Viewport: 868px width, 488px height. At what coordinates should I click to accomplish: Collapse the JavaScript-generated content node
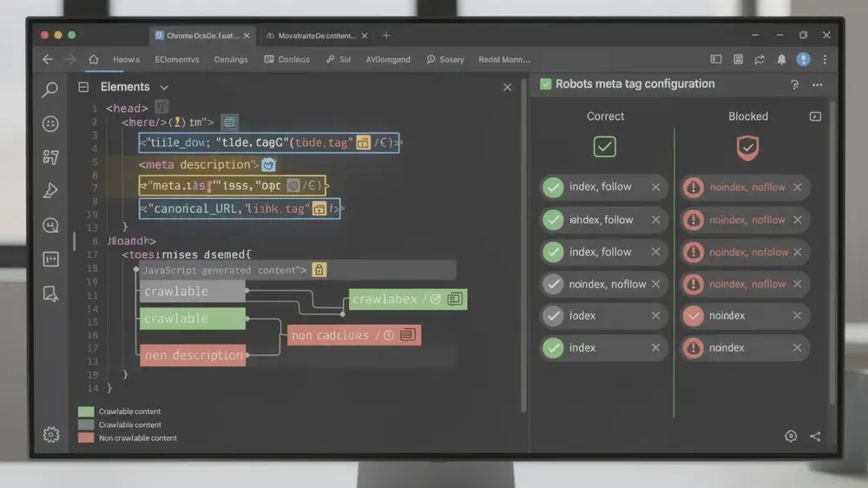click(x=136, y=270)
